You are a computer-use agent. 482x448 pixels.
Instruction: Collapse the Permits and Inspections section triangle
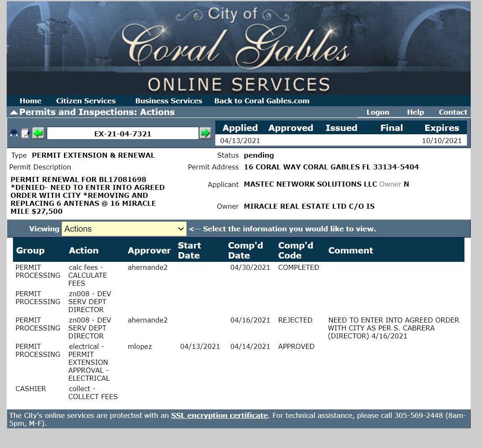click(x=13, y=112)
